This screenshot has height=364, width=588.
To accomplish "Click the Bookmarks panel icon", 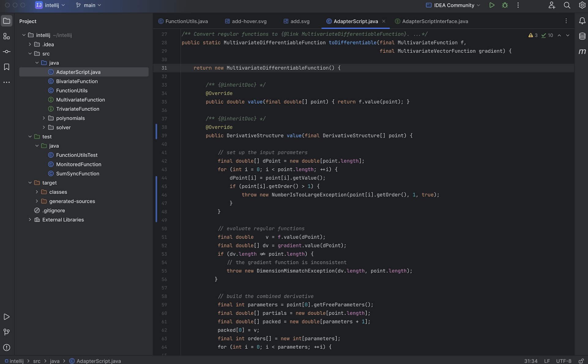I will 7,68.
